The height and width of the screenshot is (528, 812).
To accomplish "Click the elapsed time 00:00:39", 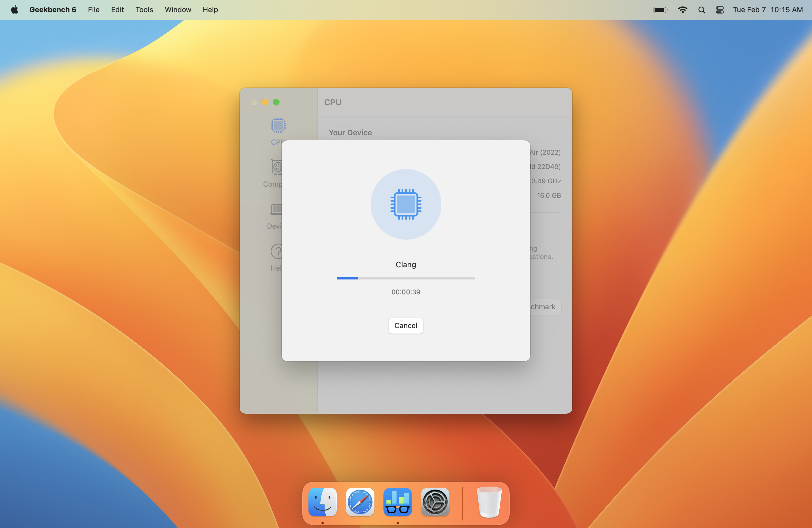I will (406, 292).
